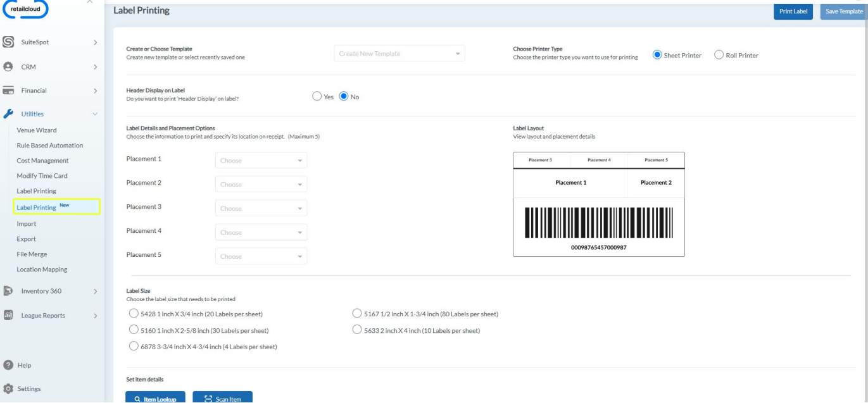Open File Merge menu item
Screen dimensions: 868x403
32,254
